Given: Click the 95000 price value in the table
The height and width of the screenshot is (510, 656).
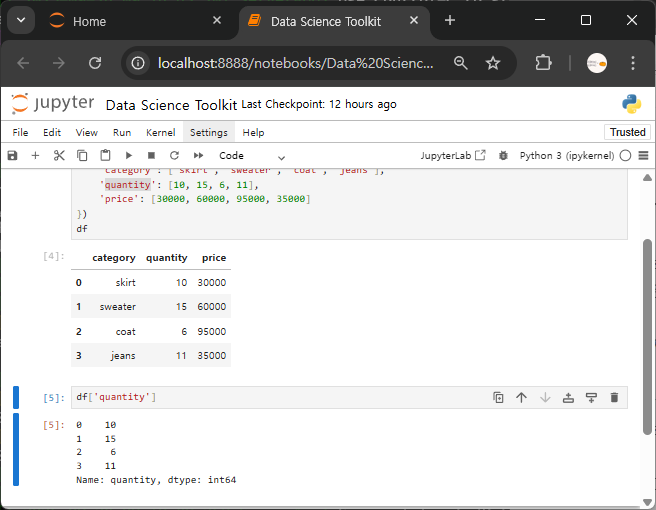Looking at the screenshot, I should pyautogui.click(x=212, y=331).
